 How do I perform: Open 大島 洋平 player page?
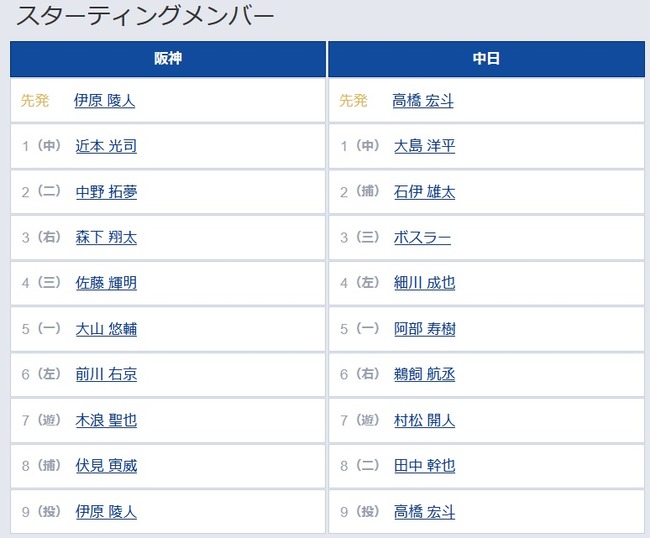tap(424, 146)
